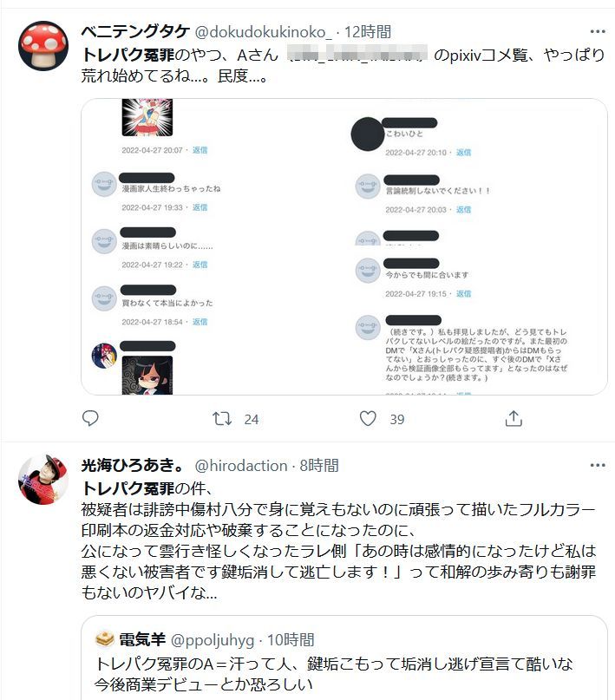
Task: Open more options for the ベニテングタケ tweet
Action: pos(598,31)
